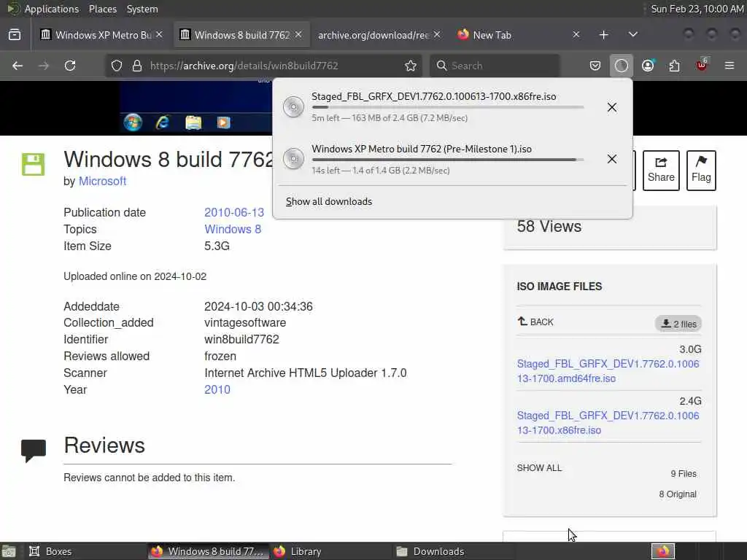
Task: Click the green floppy software icon
Action: click(34, 165)
